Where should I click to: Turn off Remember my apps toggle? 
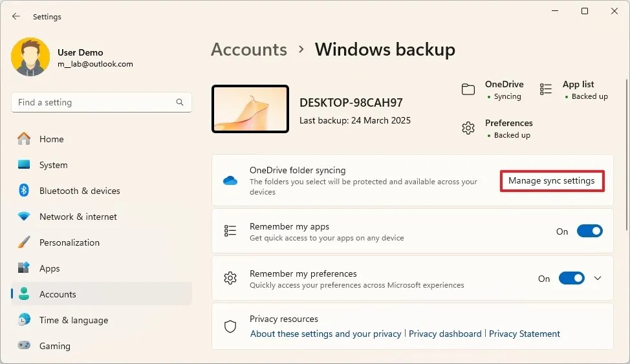(x=590, y=231)
